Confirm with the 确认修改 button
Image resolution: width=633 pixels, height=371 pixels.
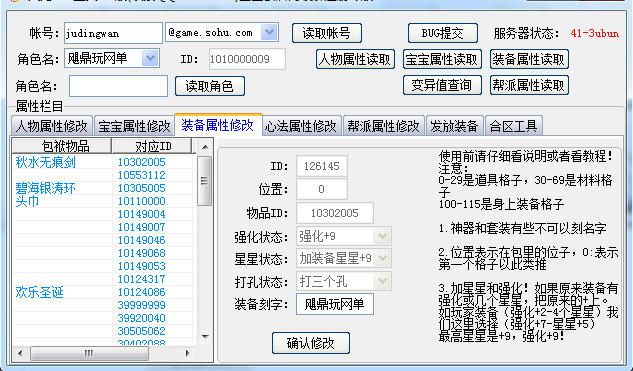pos(310,343)
